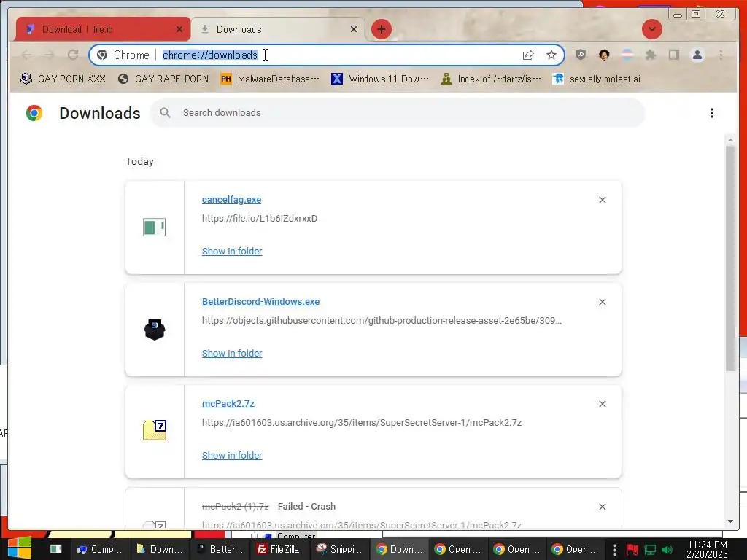Open the striped flag extension icon

[x=627, y=55]
